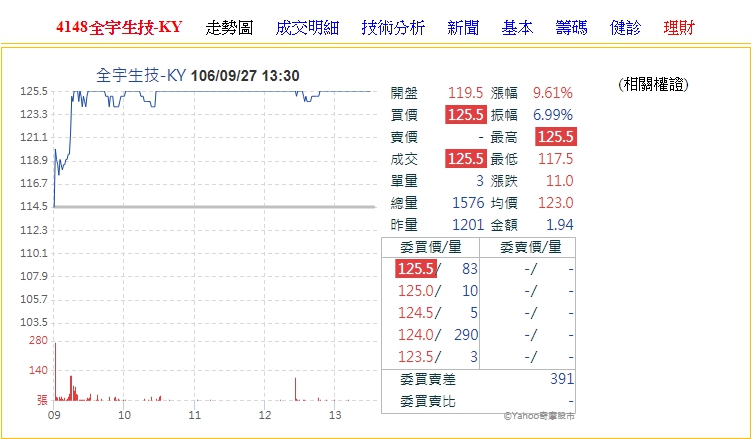
Task: Click the 漲幅 9.61% value
Action: point(552,92)
